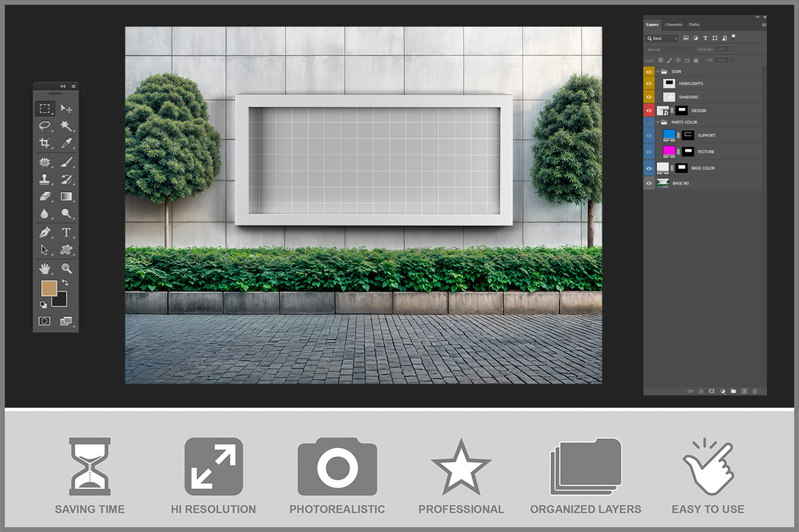Screen dimensions: 799x532
Task: Select the Magic Wand tool
Action: (66, 126)
